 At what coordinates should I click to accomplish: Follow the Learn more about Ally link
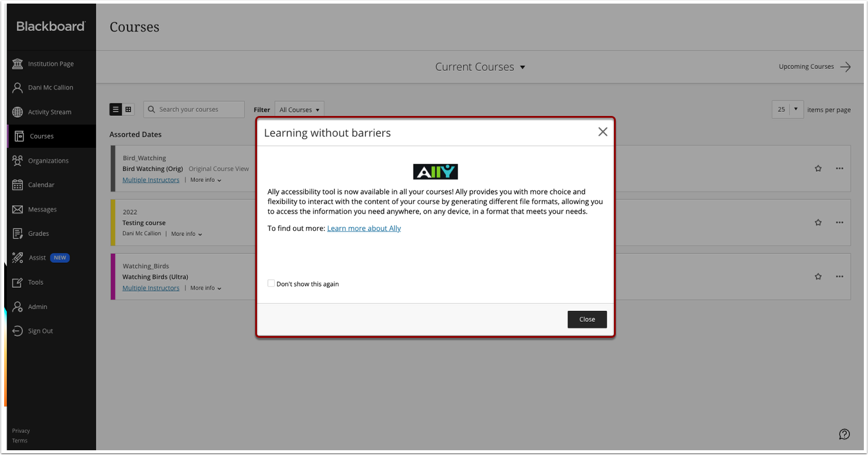(364, 228)
